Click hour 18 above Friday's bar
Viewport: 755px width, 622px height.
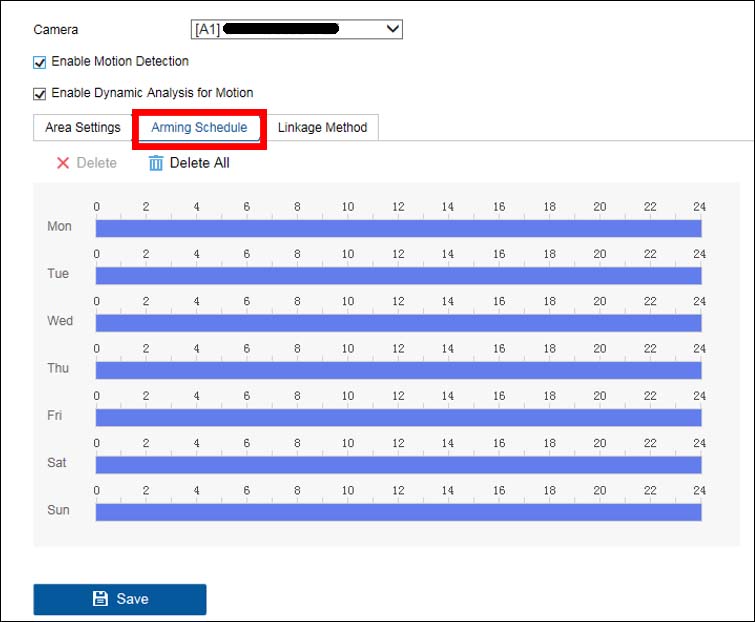(x=549, y=396)
